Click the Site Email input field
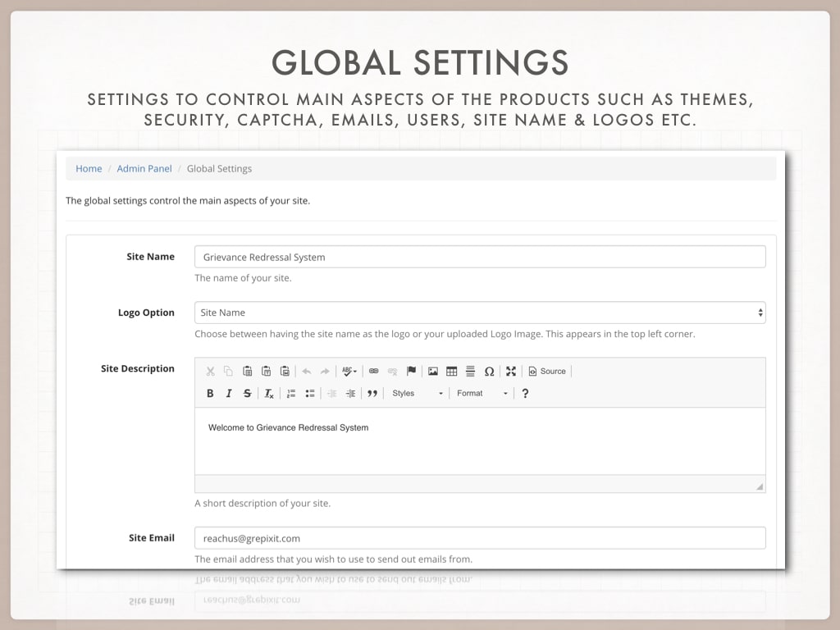The height and width of the screenshot is (630, 840). point(480,538)
